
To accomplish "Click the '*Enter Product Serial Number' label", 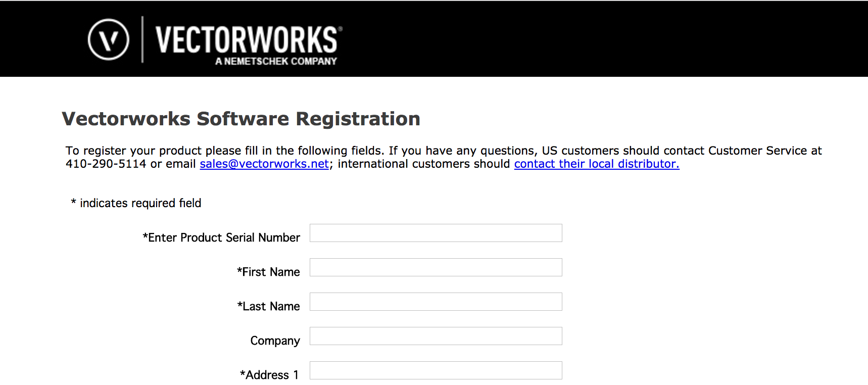I will pos(221,237).
